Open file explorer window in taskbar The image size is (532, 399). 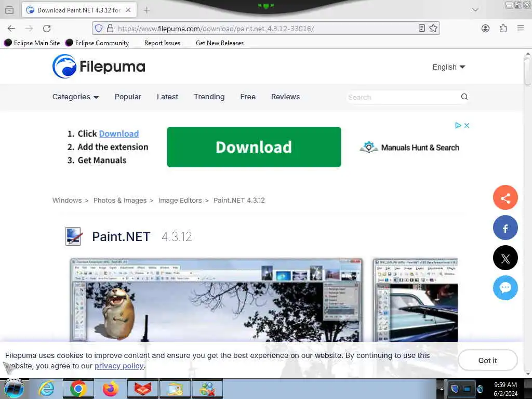click(175, 389)
